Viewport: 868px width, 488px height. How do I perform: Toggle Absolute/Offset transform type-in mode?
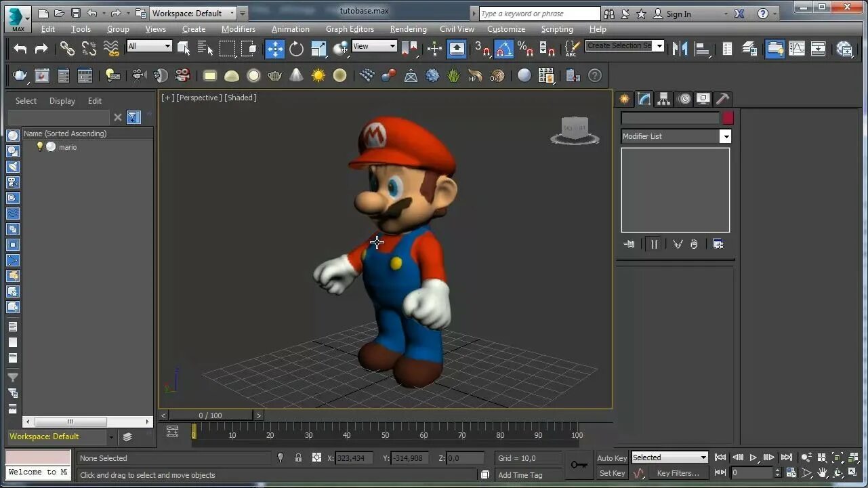316,458
